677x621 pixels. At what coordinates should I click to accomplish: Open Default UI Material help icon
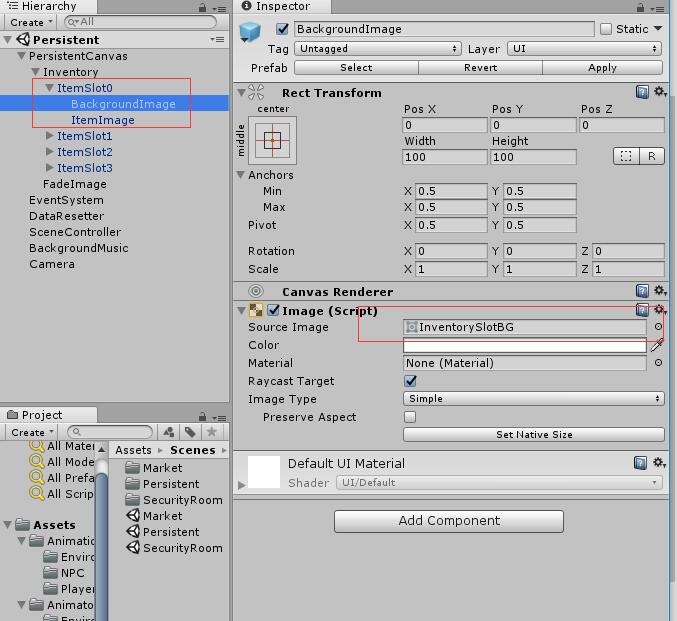click(640, 463)
